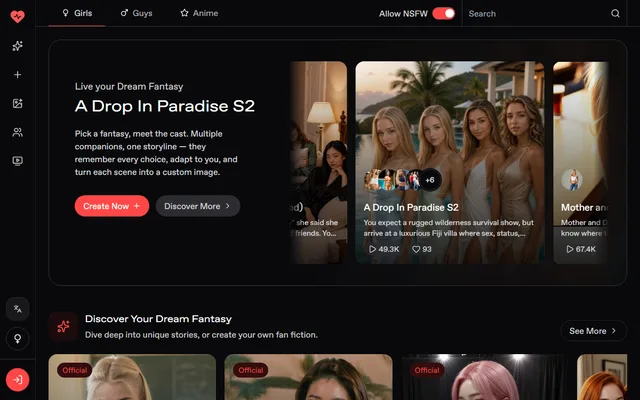Open the image generation icon in sidebar

[x=18, y=103]
